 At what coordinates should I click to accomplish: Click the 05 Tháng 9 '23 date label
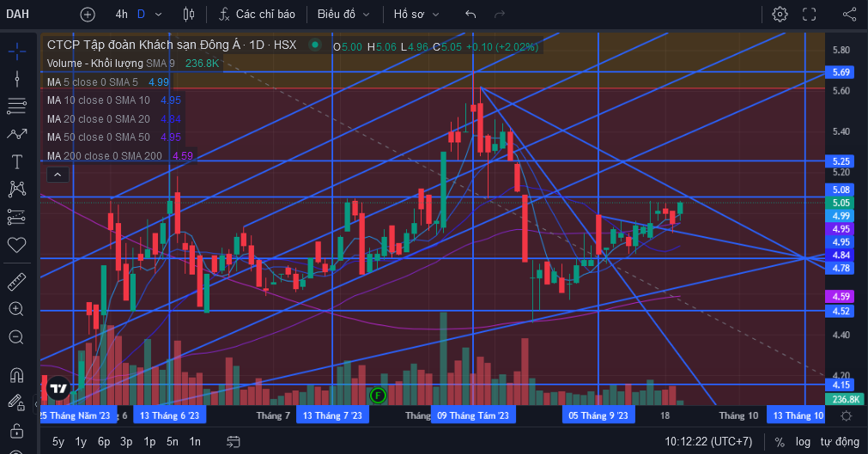click(598, 415)
